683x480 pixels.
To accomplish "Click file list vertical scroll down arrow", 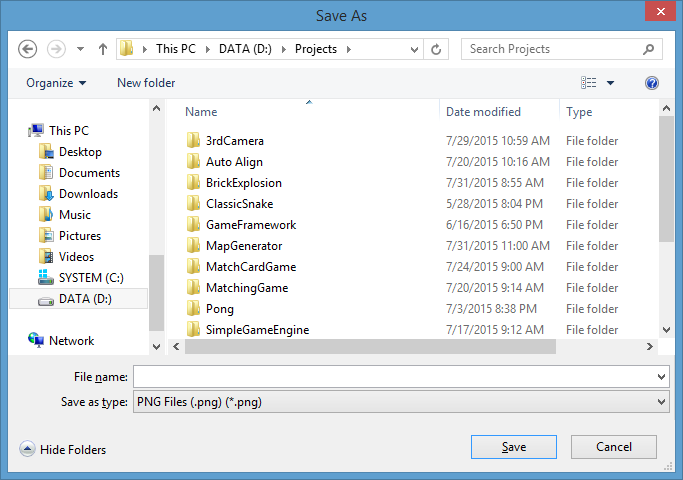I will coord(666,330).
